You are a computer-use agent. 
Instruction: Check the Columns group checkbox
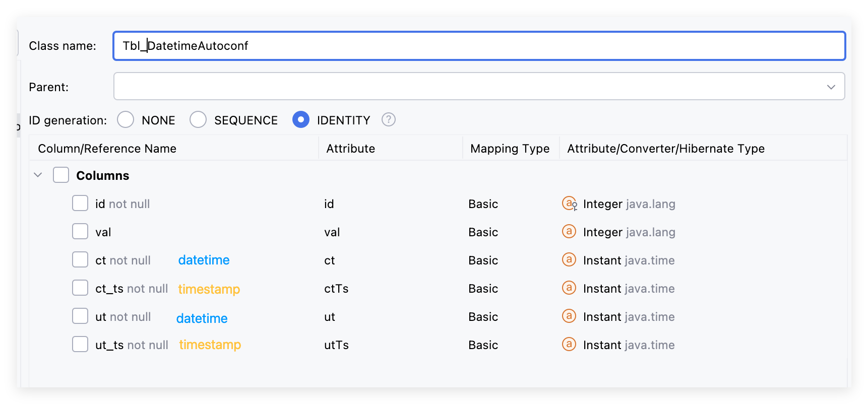[61, 175]
